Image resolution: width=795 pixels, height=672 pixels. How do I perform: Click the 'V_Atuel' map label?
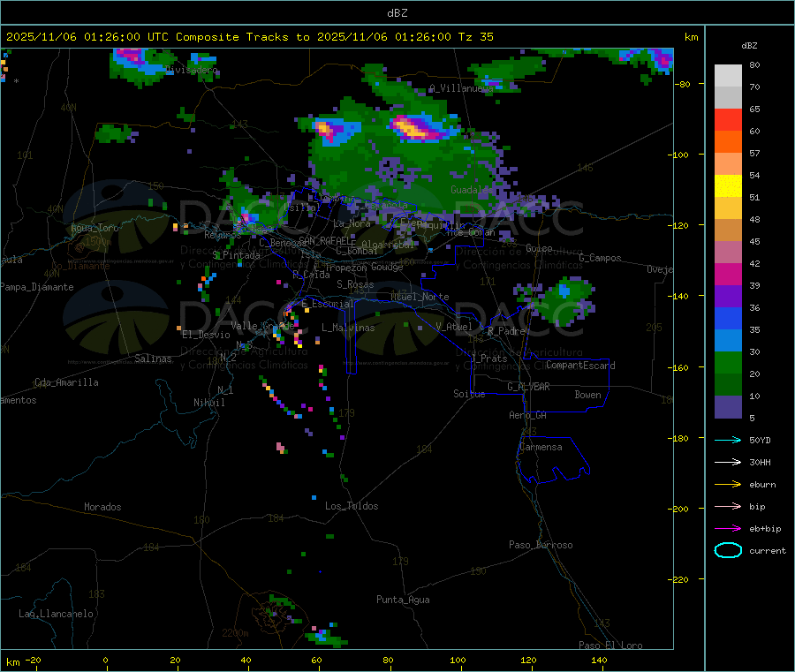pos(454,327)
